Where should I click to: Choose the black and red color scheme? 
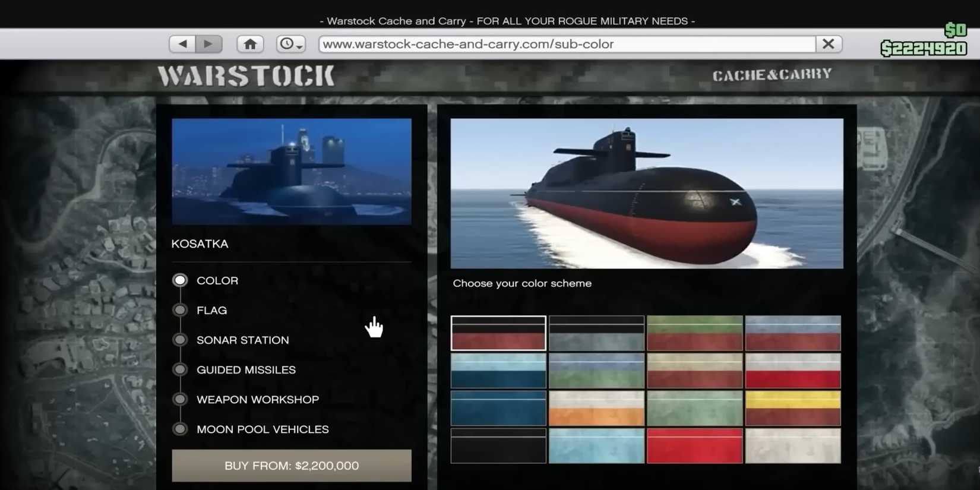pyautogui.click(x=498, y=333)
